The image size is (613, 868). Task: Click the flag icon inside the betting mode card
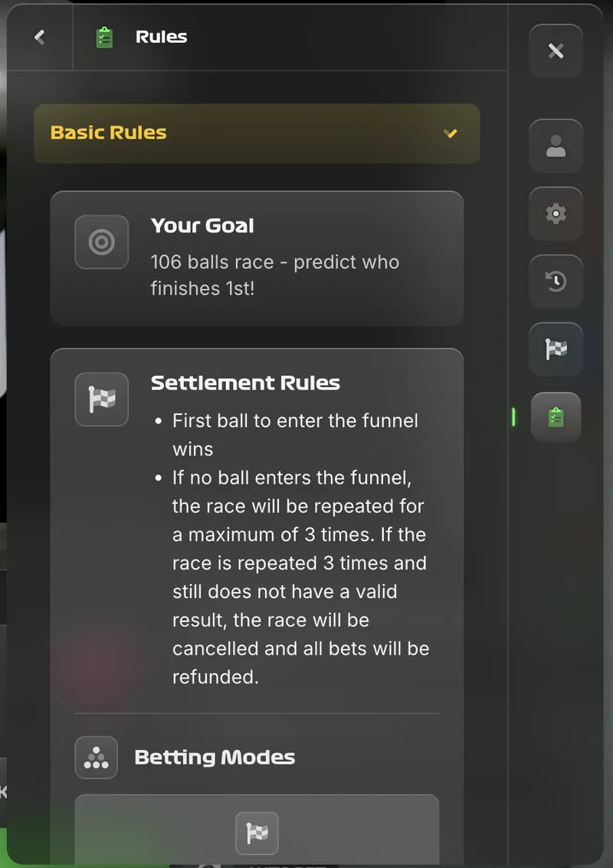click(x=257, y=833)
